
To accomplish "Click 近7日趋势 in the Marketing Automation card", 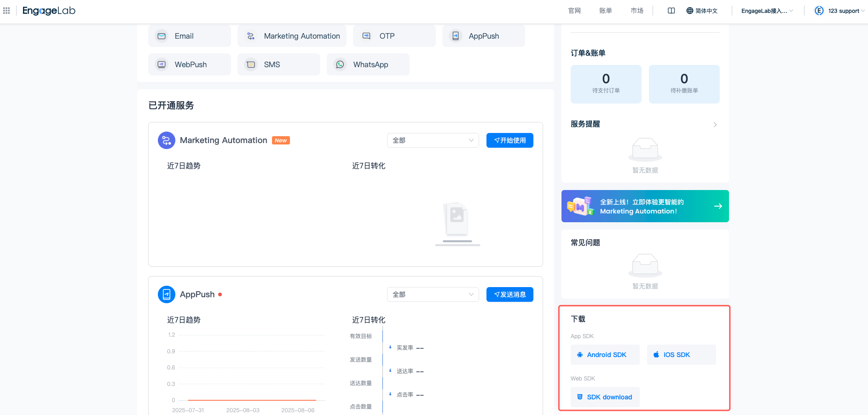I will click(184, 166).
